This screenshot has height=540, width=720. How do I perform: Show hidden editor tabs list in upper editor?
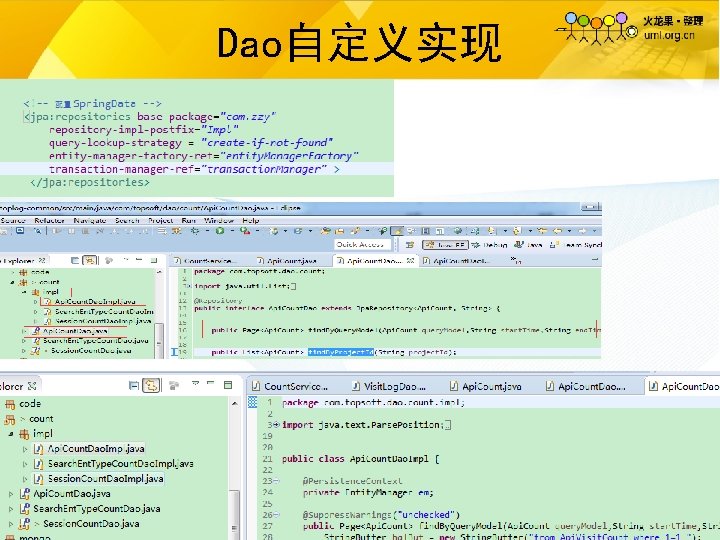(x=516, y=260)
